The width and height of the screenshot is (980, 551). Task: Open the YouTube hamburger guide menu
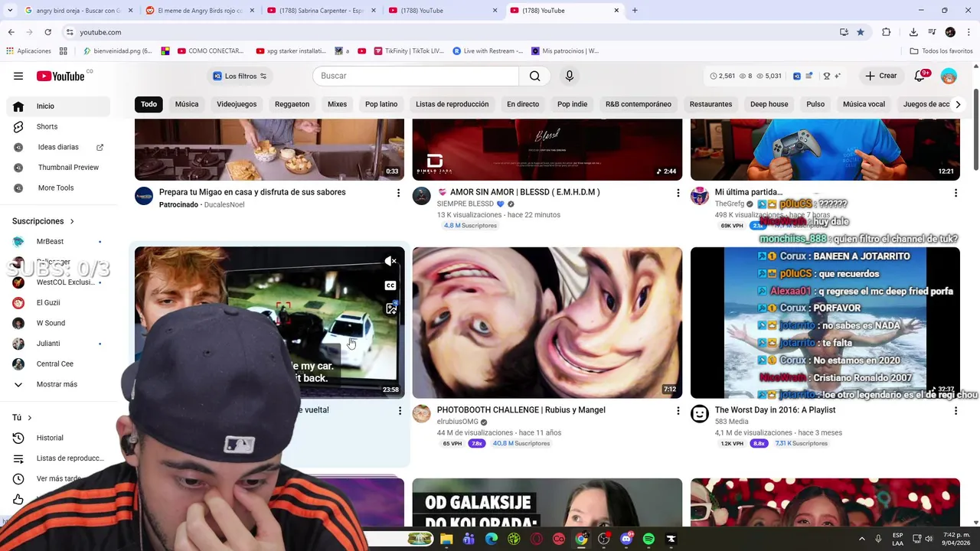(x=18, y=76)
